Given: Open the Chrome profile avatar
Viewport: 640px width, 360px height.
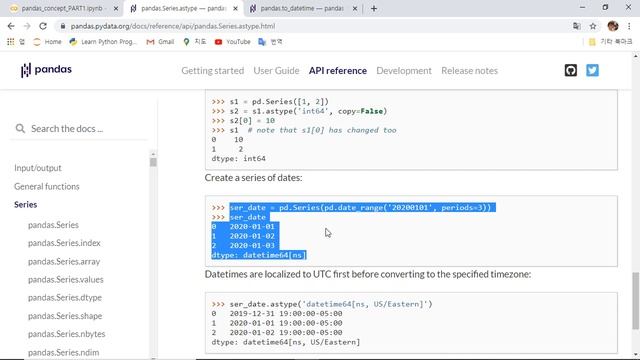Looking at the screenshot, I should pos(613,26).
